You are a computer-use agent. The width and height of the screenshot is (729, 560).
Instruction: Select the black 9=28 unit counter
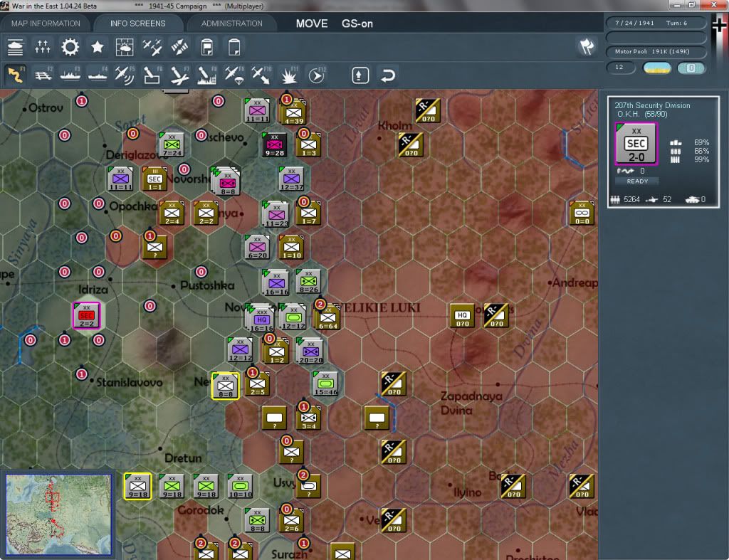tap(274, 144)
